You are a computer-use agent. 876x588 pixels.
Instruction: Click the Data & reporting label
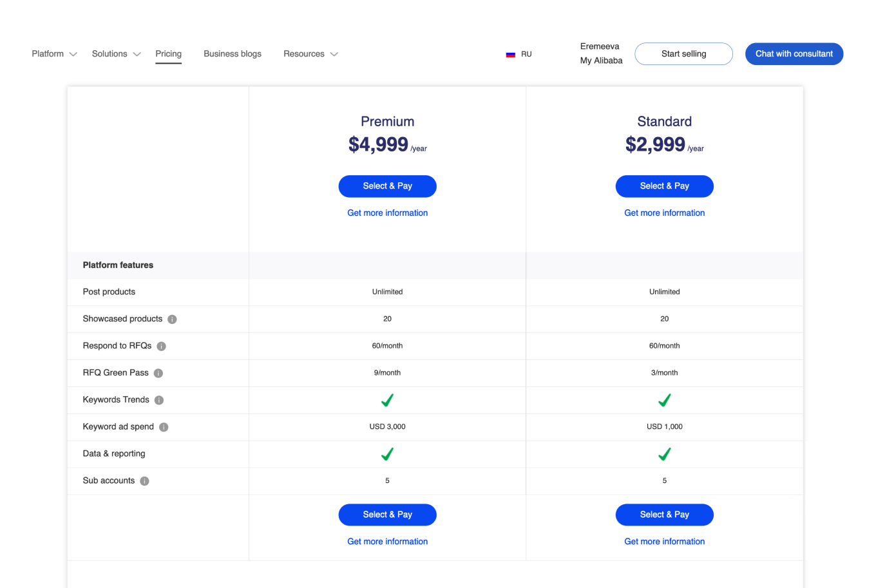[x=114, y=454]
